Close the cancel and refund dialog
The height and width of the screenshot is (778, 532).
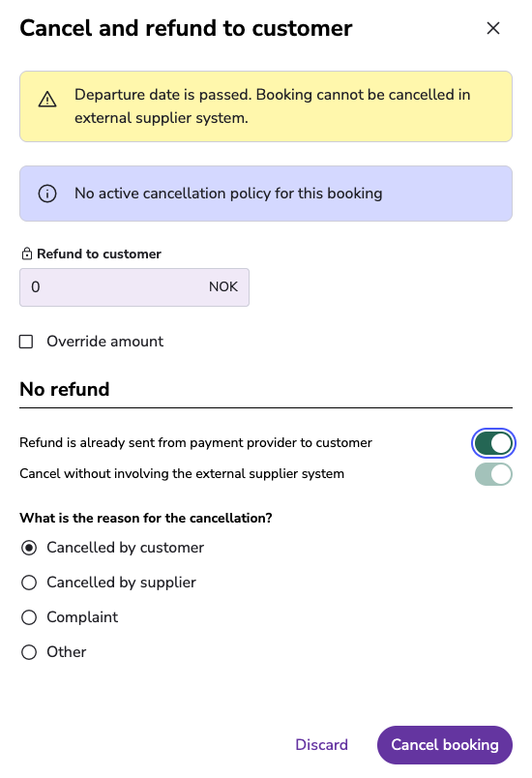pos(493,28)
